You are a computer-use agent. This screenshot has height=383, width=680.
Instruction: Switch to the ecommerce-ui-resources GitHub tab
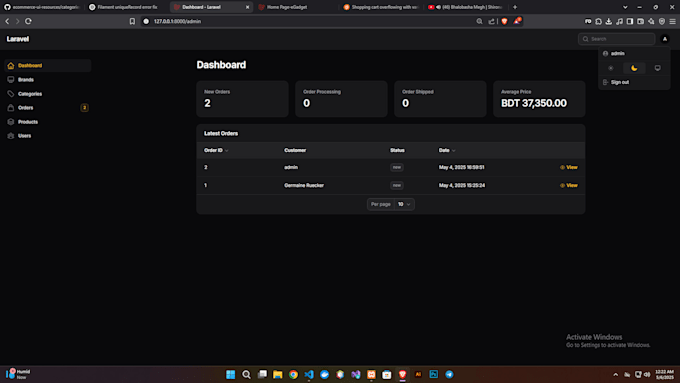click(x=42, y=7)
